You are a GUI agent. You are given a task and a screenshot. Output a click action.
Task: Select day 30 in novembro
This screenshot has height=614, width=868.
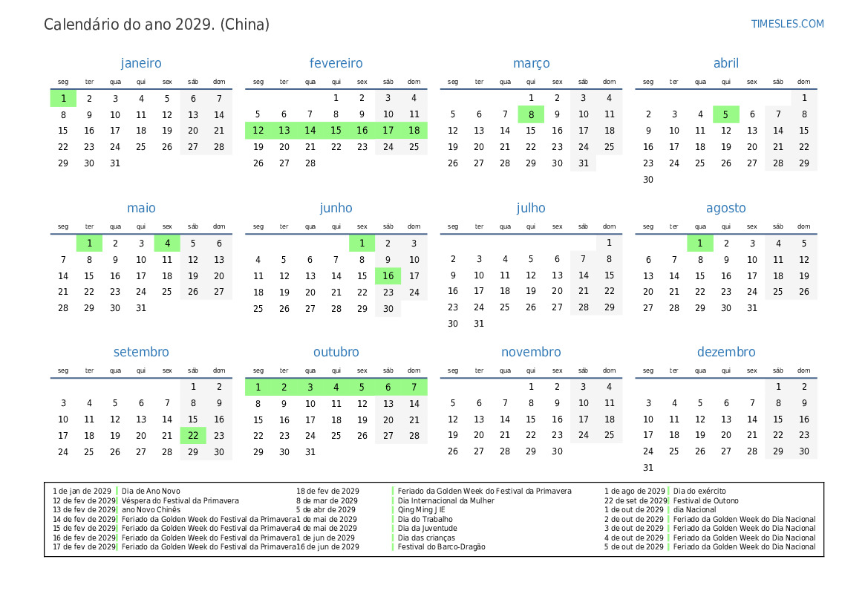pos(557,451)
